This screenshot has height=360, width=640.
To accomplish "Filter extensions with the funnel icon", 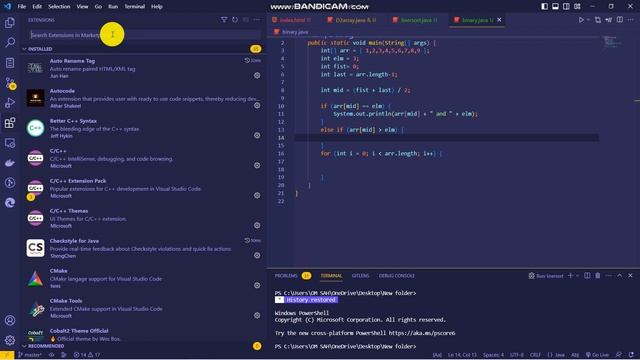I will pyautogui.click(x=224, y=20).
